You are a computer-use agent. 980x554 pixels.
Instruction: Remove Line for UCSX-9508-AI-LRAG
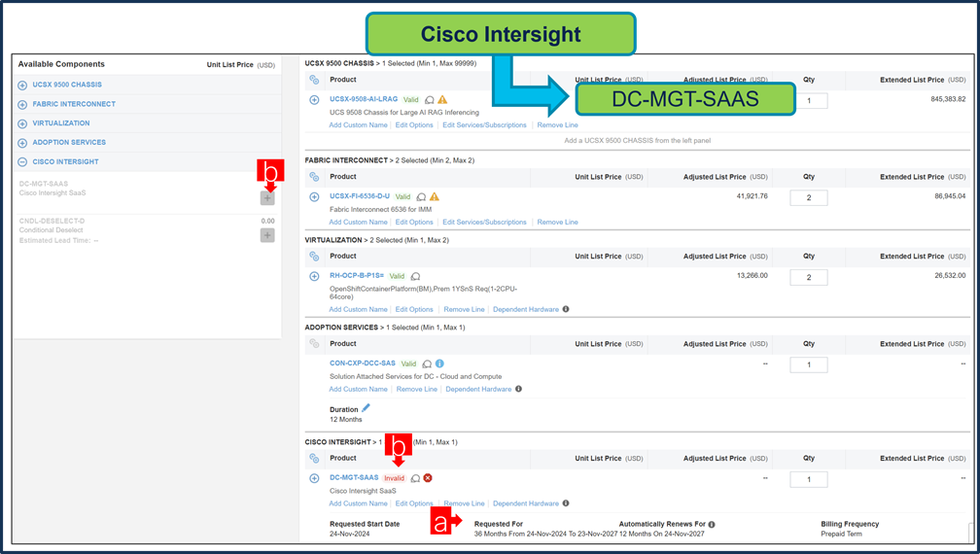coord(557,125)
